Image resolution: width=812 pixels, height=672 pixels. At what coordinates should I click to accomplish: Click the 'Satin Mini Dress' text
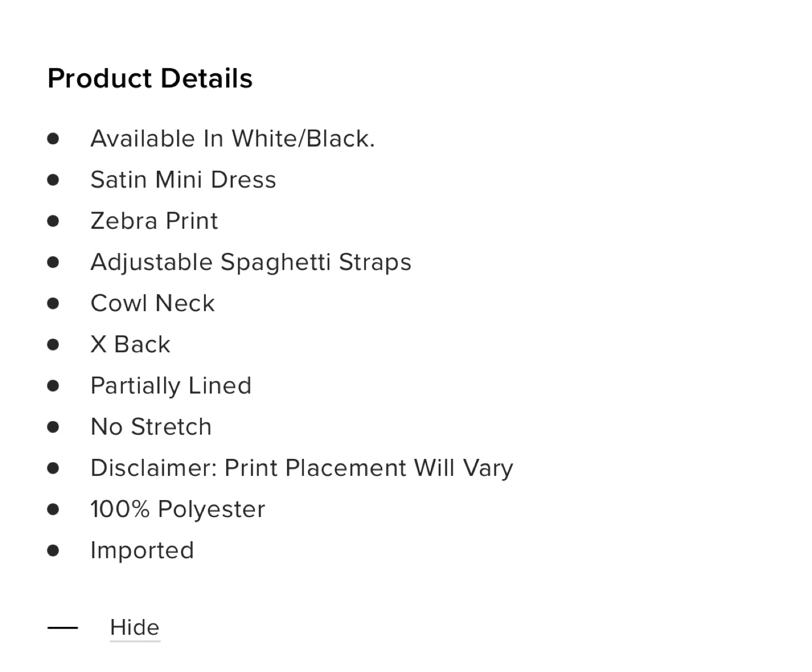point(183,180)
